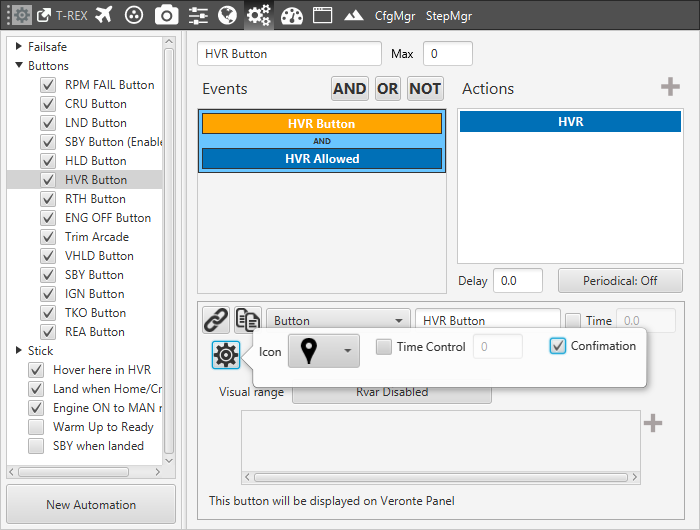Expand the Stick tree group
Viewport: 700px width, 530px height.
point(18,350)
